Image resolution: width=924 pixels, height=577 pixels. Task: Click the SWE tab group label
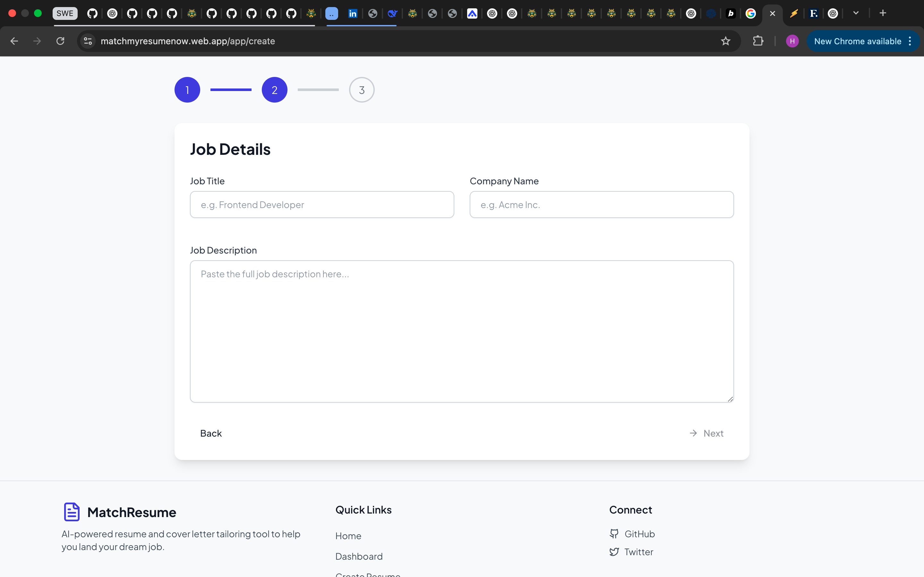point(65,13)
